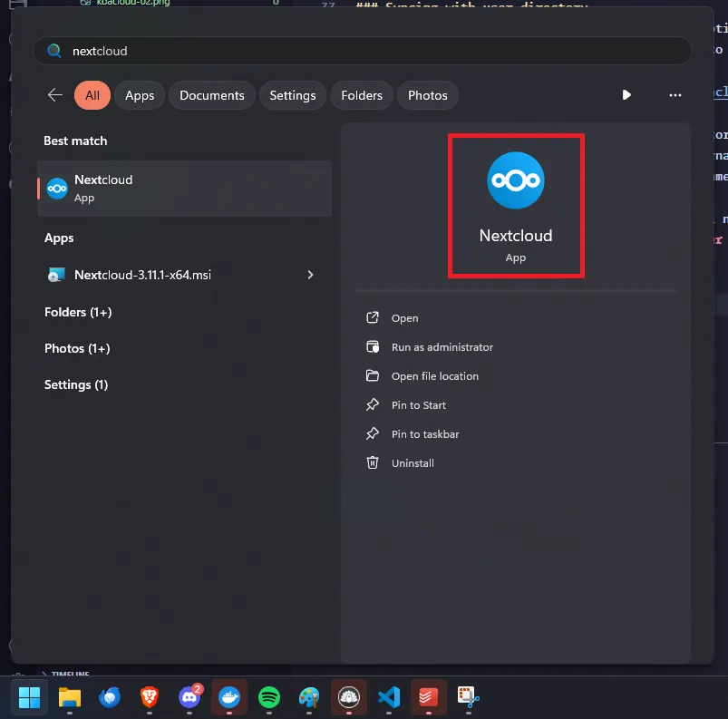Open Todoist from taskbar

point(429,697)
